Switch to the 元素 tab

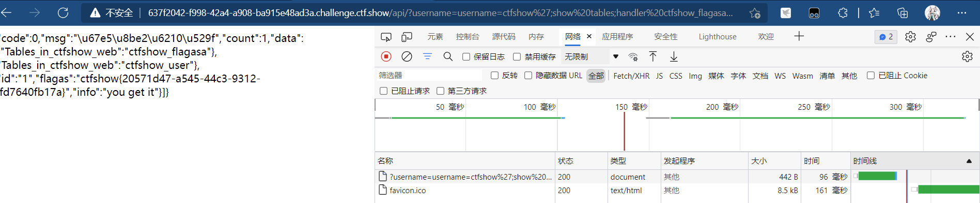click(435, 37)
